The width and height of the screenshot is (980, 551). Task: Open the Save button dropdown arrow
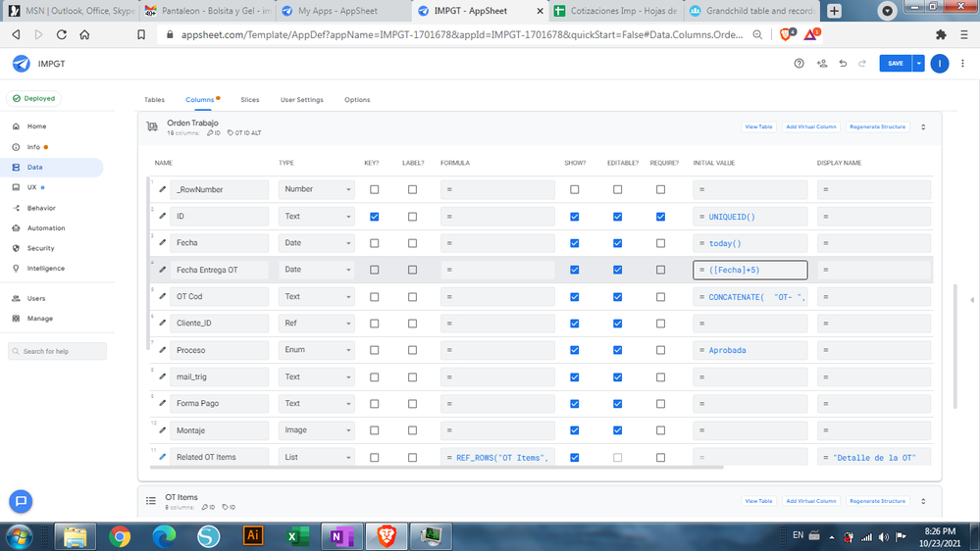coord(918,63)
